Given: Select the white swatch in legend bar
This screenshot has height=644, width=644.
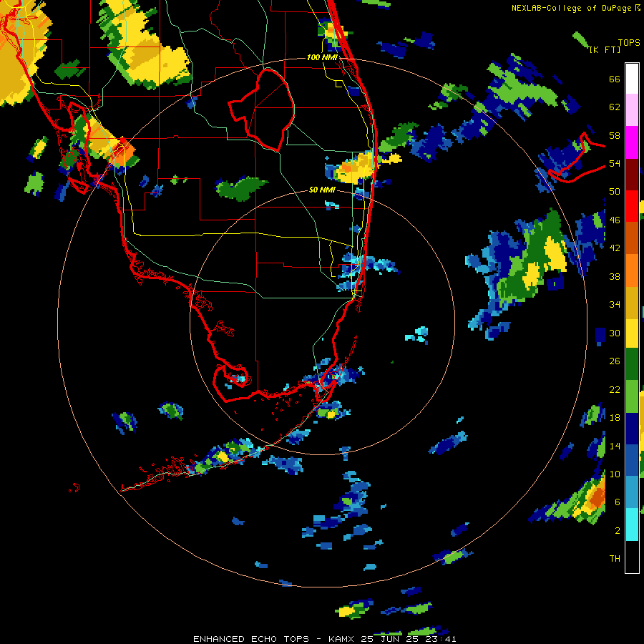Looking at the screenshot, I should click(632, 79).
